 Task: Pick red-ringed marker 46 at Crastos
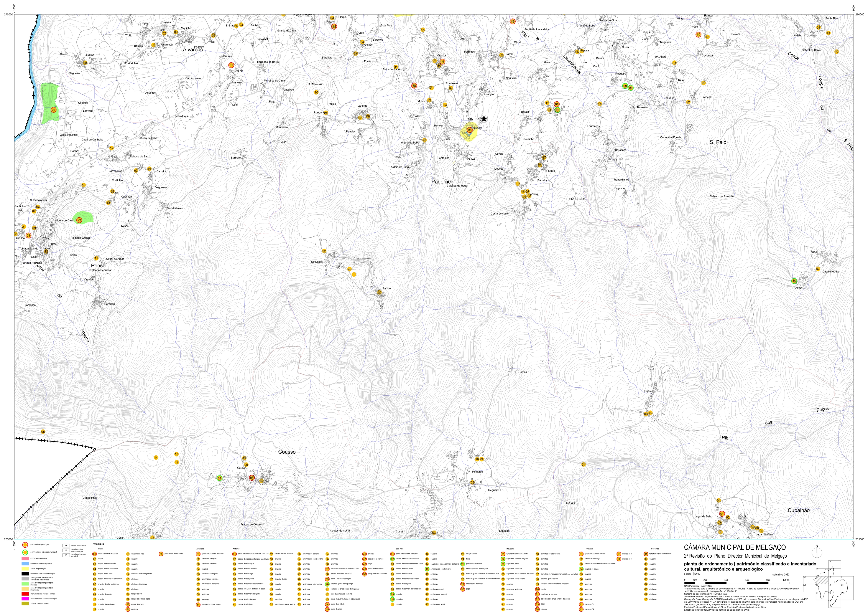click(443, 61)
